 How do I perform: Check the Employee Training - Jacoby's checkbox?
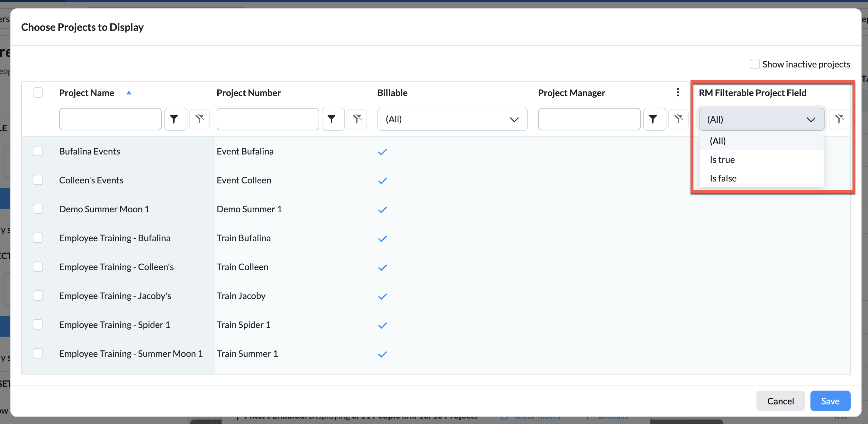[x=38, y=296]
